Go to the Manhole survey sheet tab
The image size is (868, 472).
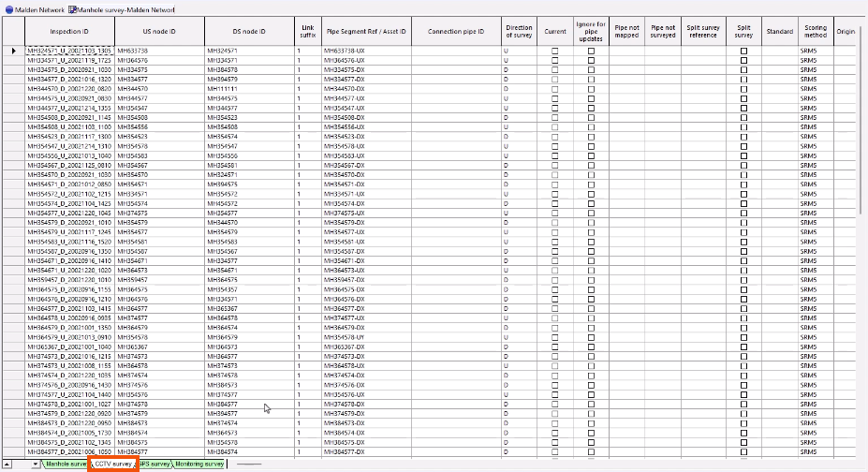pyautogui.click(x=66, y=464)
